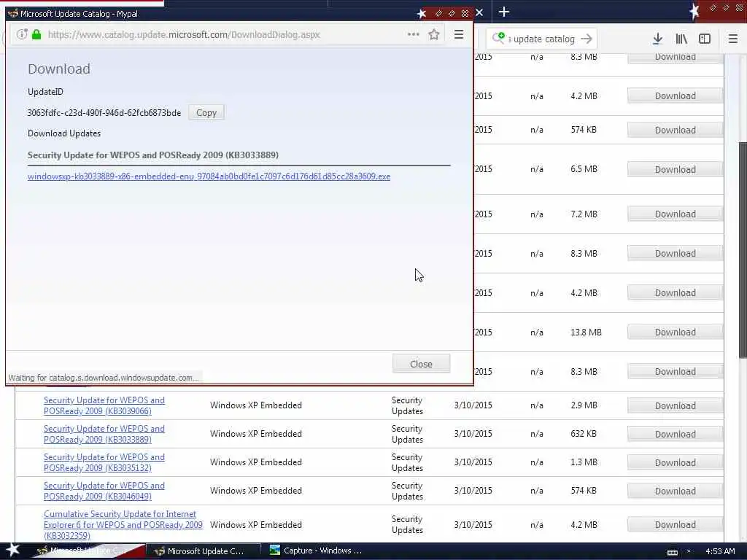Image resolution: width=747 pixels, height=560 pixels.
Task: Click the site information icon in the popup address bar
Action: [21, 34]
